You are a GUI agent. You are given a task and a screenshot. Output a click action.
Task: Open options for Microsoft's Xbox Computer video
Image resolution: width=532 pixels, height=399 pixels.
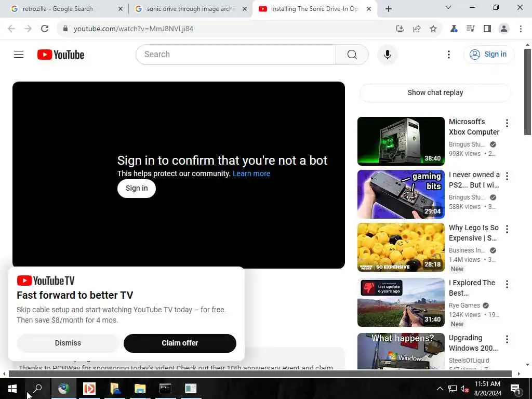point(507,123)
